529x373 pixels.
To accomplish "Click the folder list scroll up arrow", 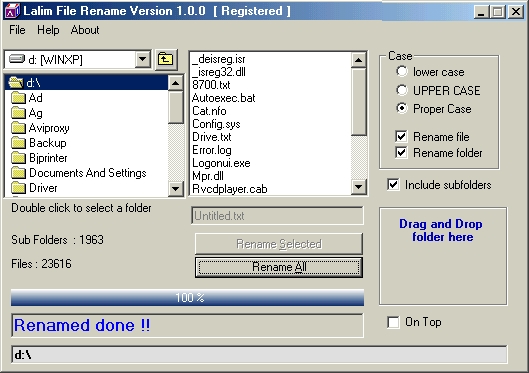I will [x=175, y=83].
